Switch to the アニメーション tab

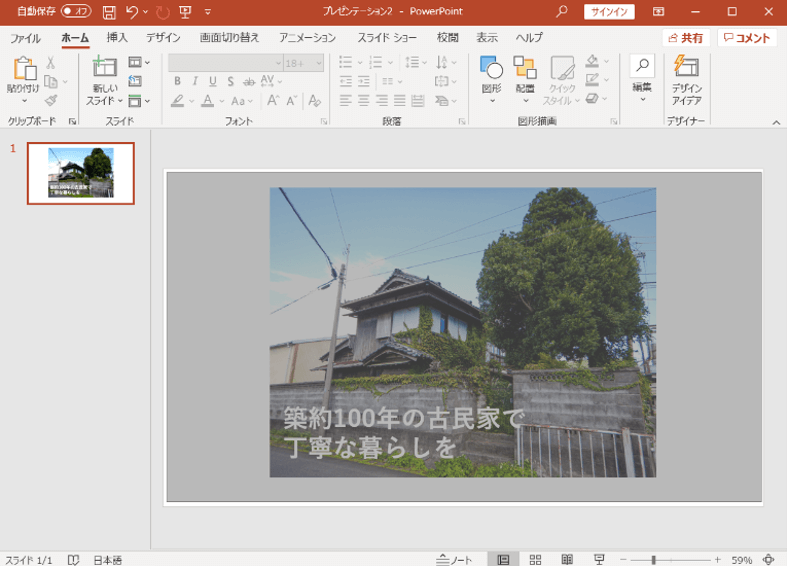point(307,38)
